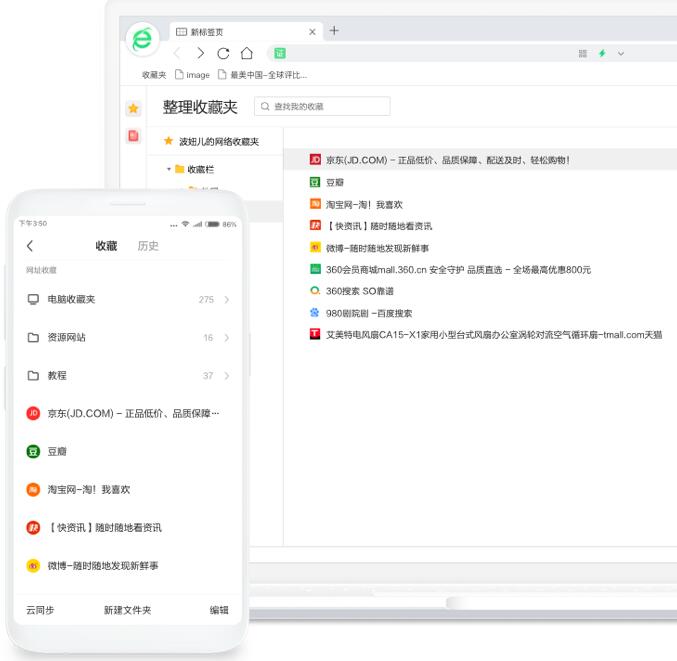Viewport: 677px width, 661px height.
Task: Tap the phone back arrow
Action: (x=30, y=246)
